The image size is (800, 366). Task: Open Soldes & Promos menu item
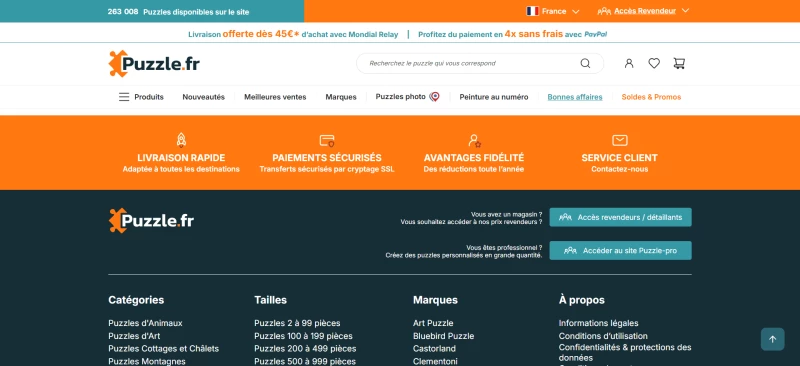click(651, 97)
